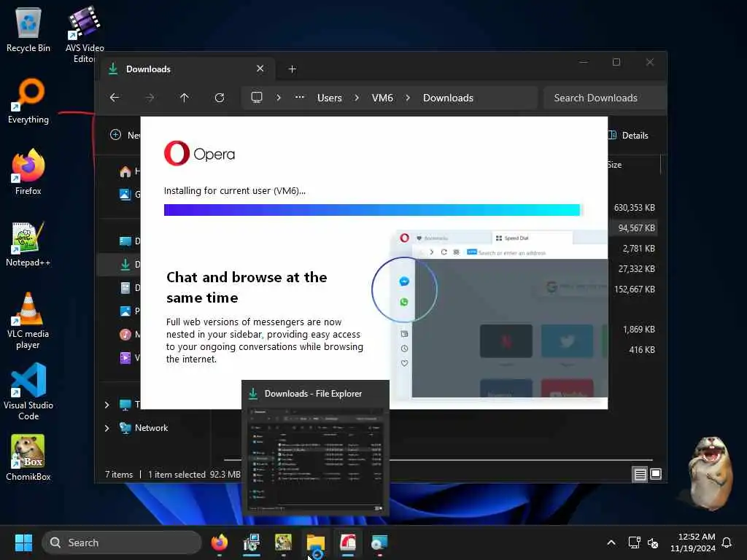Open the Recycle Bin desktop icon
747x560 pixels.
pos(28,29)
